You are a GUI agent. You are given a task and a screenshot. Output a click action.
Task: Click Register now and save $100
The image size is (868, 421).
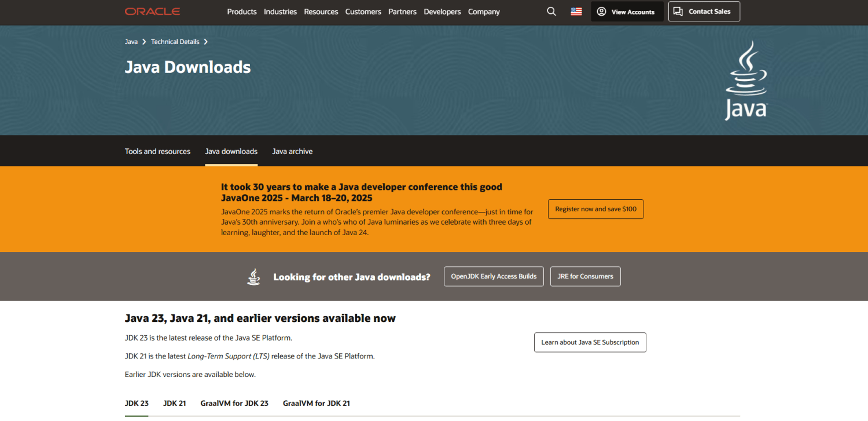(x=595, y=209)
